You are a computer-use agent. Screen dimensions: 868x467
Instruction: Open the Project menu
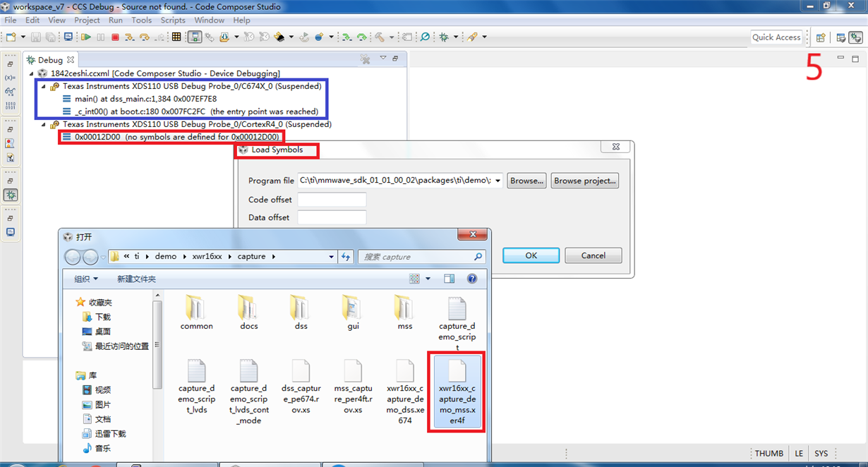click(x=87, y=20)
